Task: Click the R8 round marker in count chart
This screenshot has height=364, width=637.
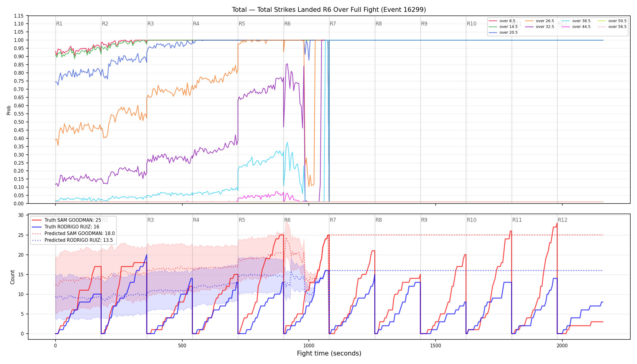Action: (x=379, y=220)
